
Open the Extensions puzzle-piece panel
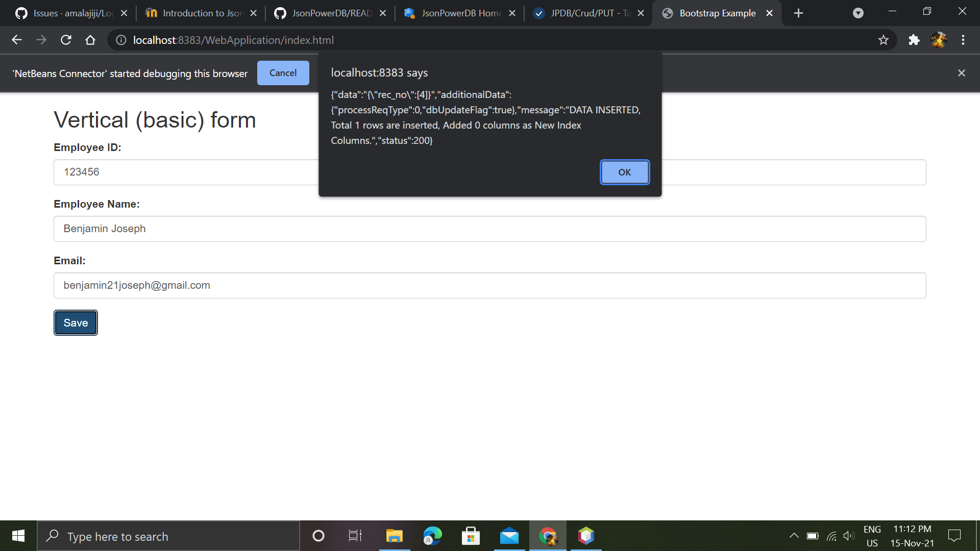[x=914, y=40]
